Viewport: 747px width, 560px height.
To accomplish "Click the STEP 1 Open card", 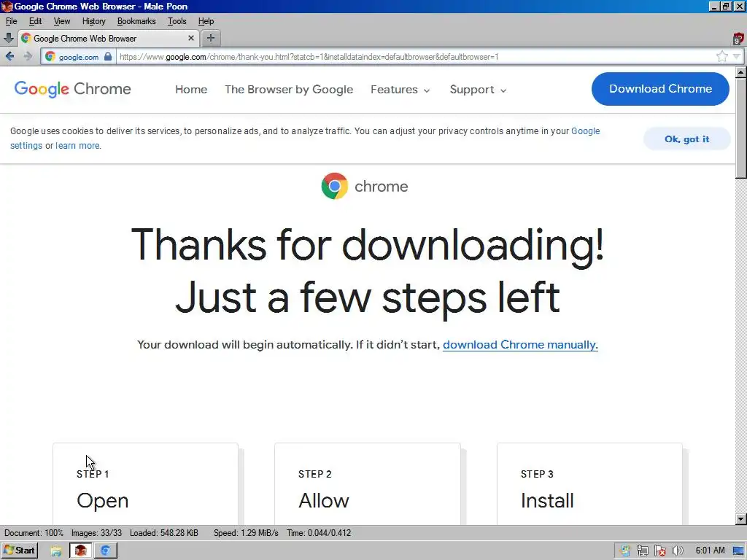I will 145,484.
